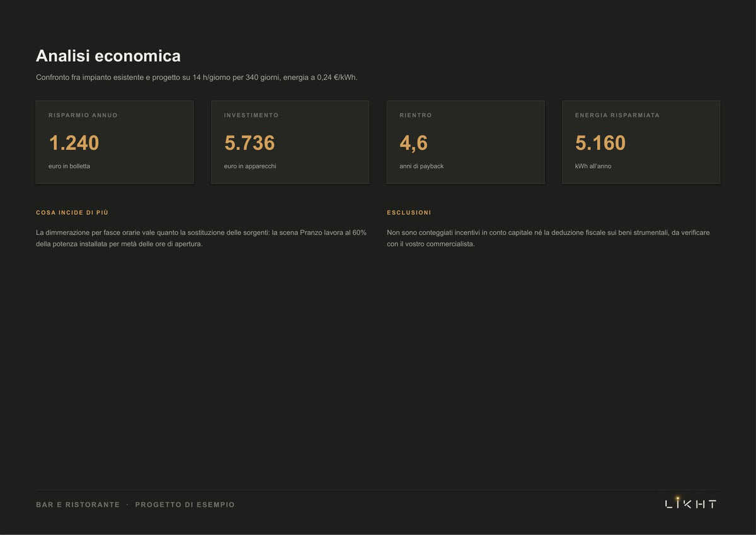The width and height of the screenshot is (756, 535).
Task: Click the subtitle starting "Confronto fra impianto esistente"
Action: click(x=197, y=78)
